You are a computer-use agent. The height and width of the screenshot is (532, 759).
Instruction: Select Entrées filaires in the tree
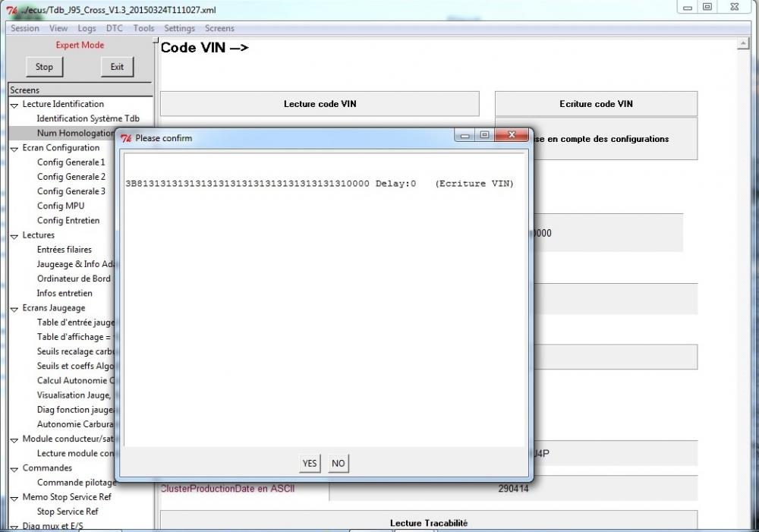pos(65,249)
